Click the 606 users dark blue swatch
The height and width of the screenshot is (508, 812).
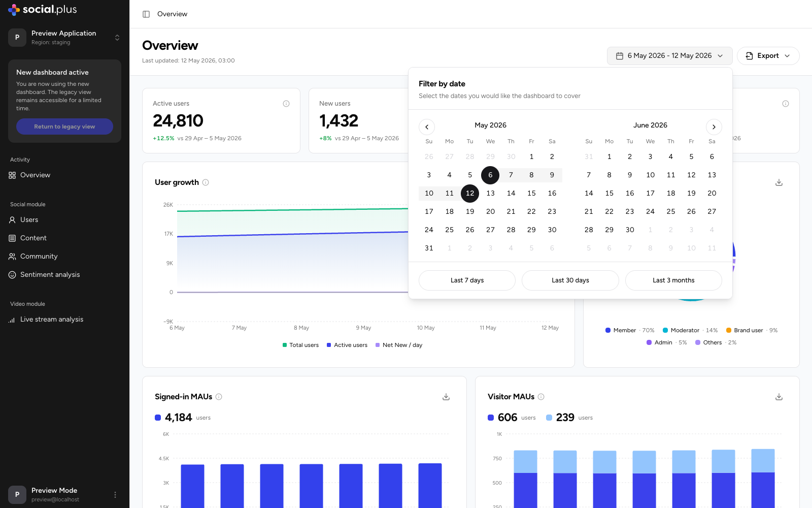[491, 418]
